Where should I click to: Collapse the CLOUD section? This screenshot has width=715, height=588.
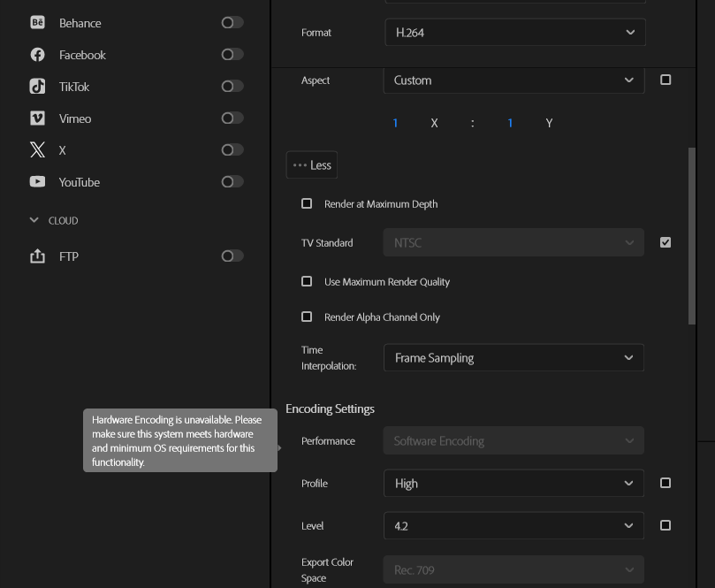point(34,220)
